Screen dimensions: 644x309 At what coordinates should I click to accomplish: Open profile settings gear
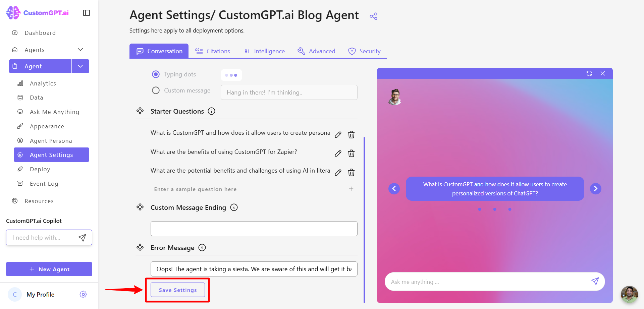click(x=84, y=294)
